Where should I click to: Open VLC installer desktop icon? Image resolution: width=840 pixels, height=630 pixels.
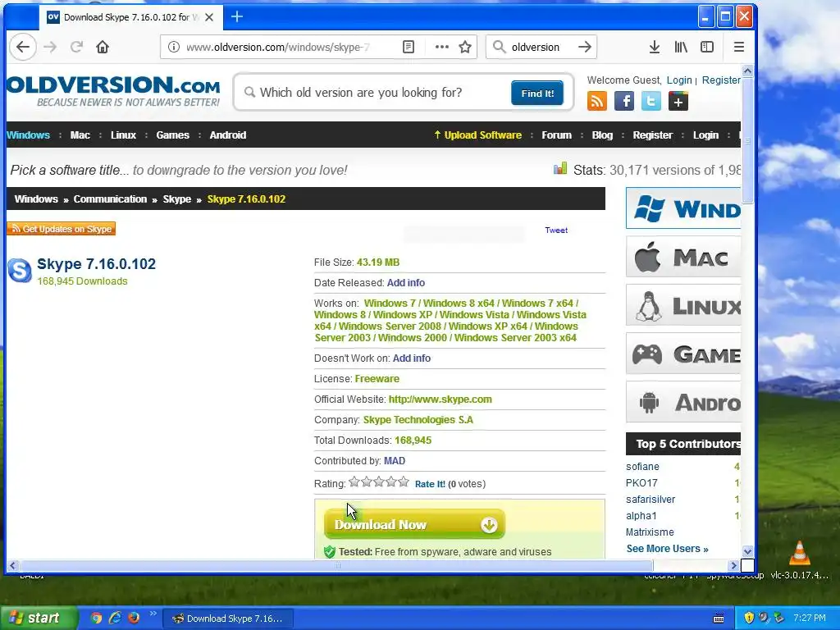point(799,559)
